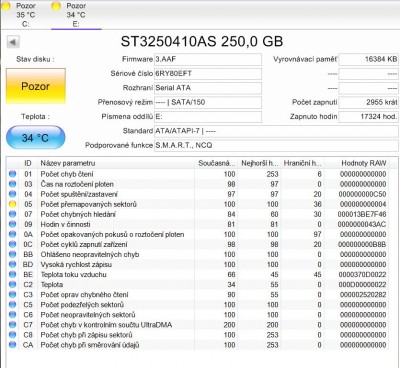Click the Firmware field 3.AAF
The image size is (400, 368).
point(208,59)
